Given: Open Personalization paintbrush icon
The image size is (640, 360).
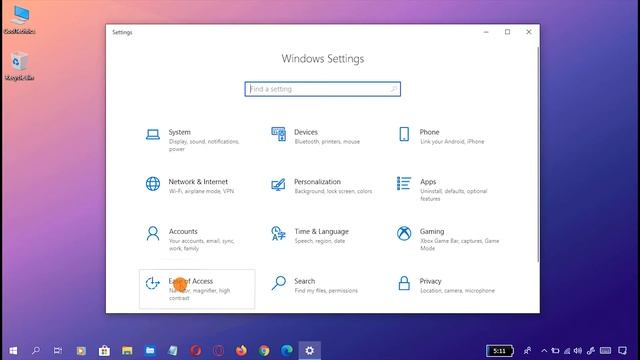Looking at the screenshot, I should 278,184.
